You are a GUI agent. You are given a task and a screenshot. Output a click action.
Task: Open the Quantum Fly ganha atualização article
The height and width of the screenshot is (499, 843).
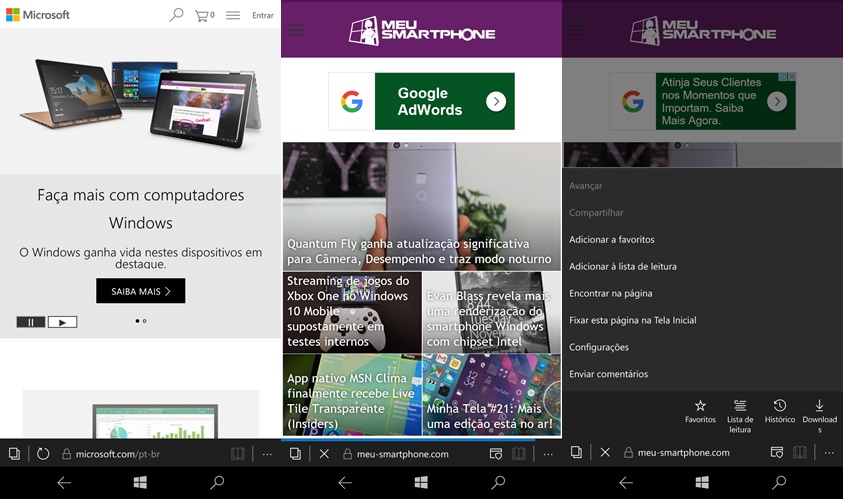coord(422,206)
